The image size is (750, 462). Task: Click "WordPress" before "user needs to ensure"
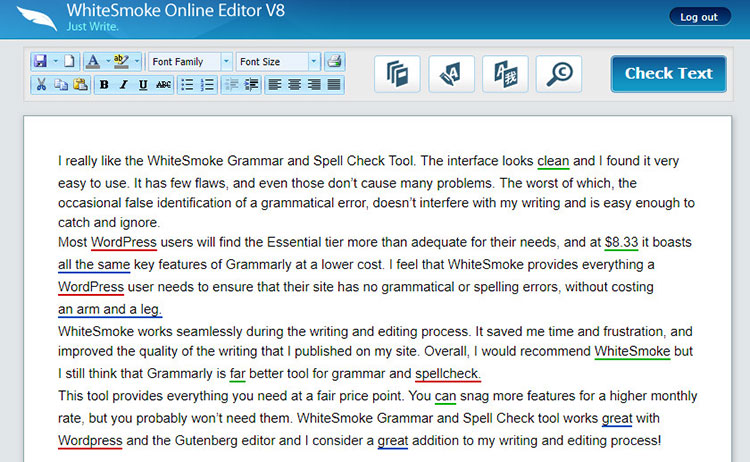pos(91,287)
